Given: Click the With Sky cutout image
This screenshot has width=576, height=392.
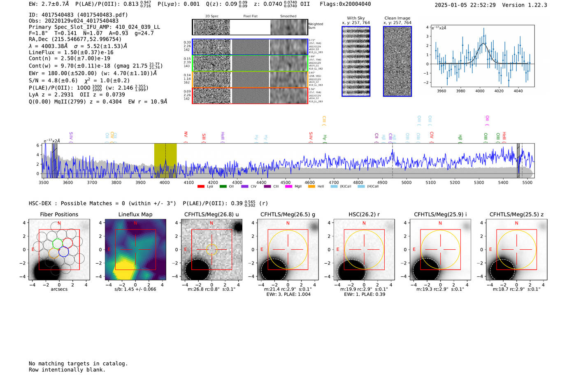Looking at the screenshot, I should pos(356,61).
